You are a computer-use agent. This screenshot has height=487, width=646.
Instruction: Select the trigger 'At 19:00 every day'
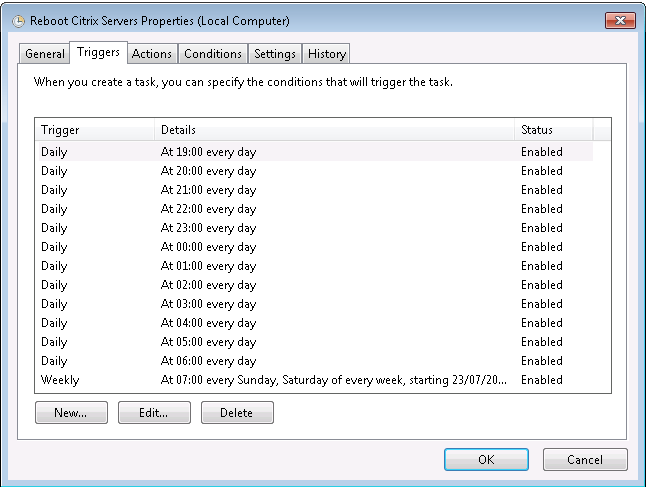[x=314, y=152]
